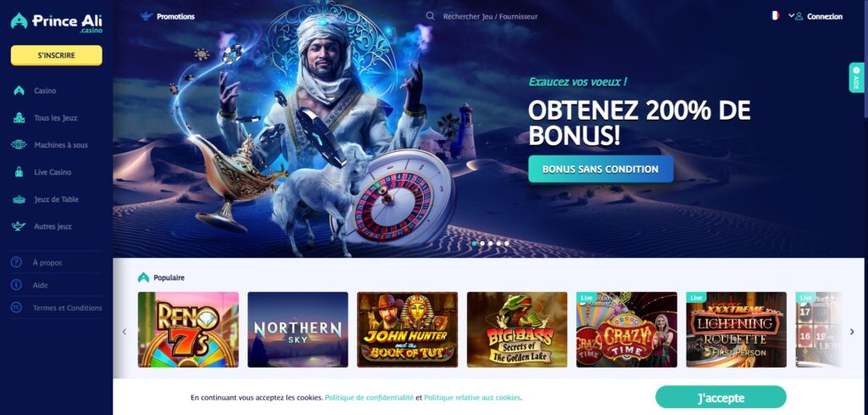Select the Tous les Jeux castle icon
Screen dimensions: 868x415
(x=19, y=118)
